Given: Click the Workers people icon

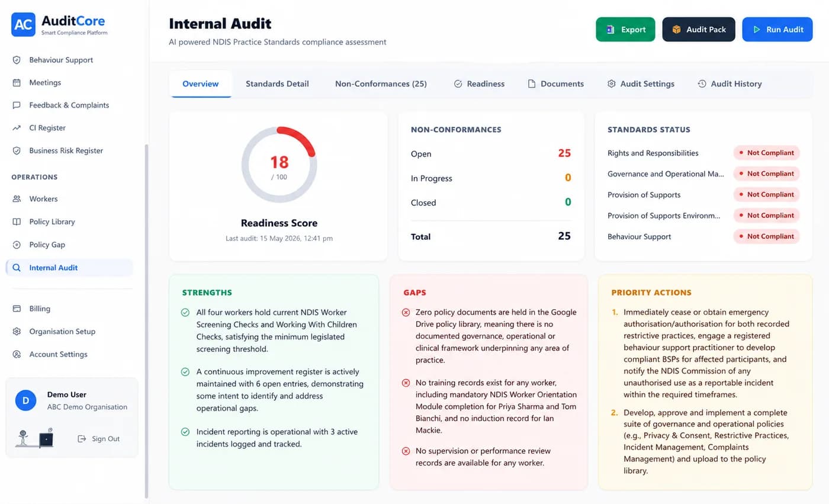Looking at the screenshot, I should (17, 199).
